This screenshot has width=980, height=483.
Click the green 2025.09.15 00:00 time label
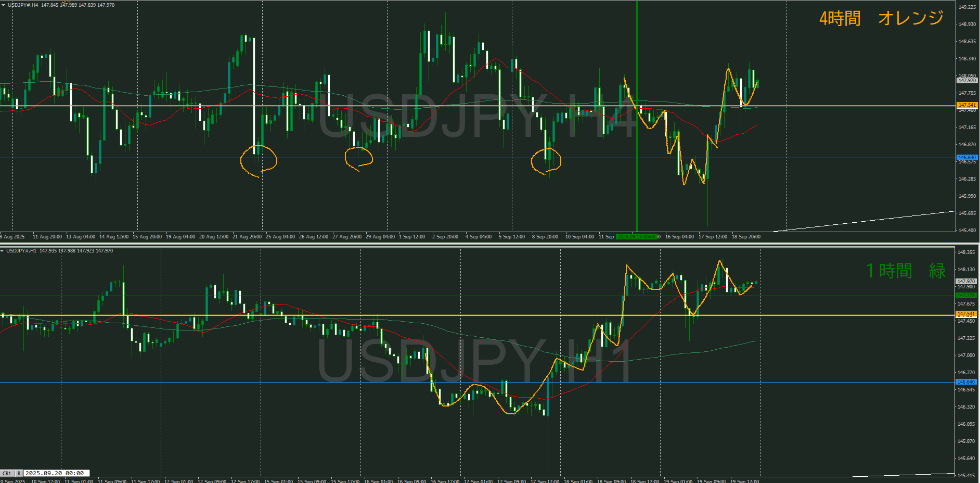pos(637,237)
